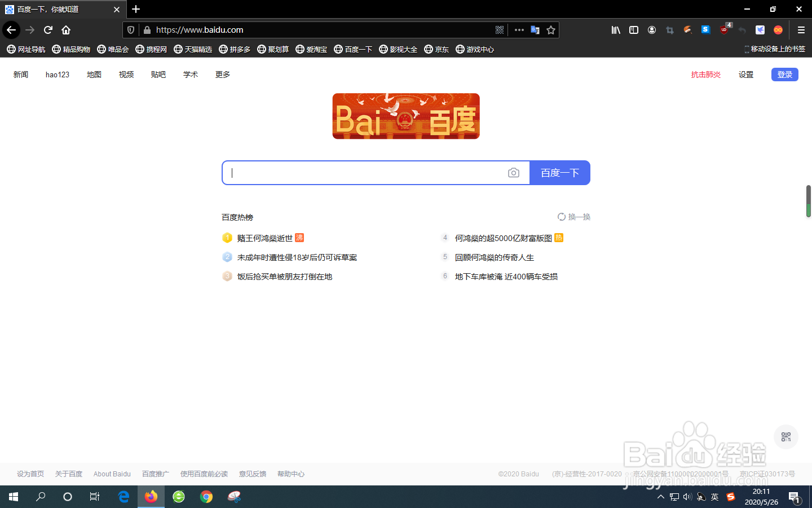
Task: Open hot topic 回顾何鸿燊的传奇人生
Action: point(495,257)
